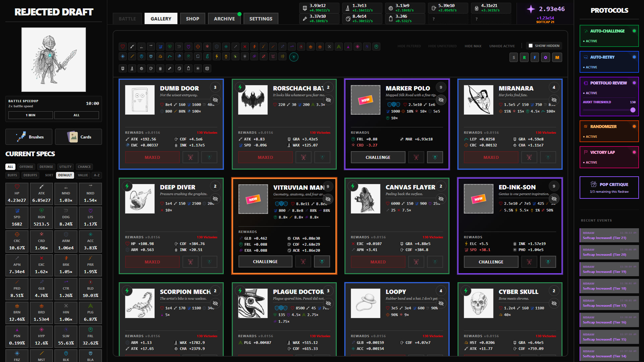
Task: Open the Archive tab
Action: coord(224,19)
